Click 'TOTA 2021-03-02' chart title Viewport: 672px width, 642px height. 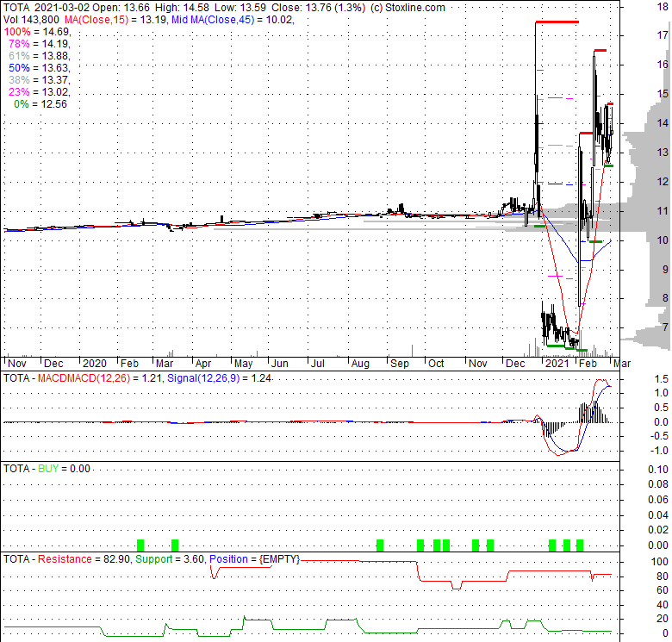pyautogui.click(x=47, y=8)
